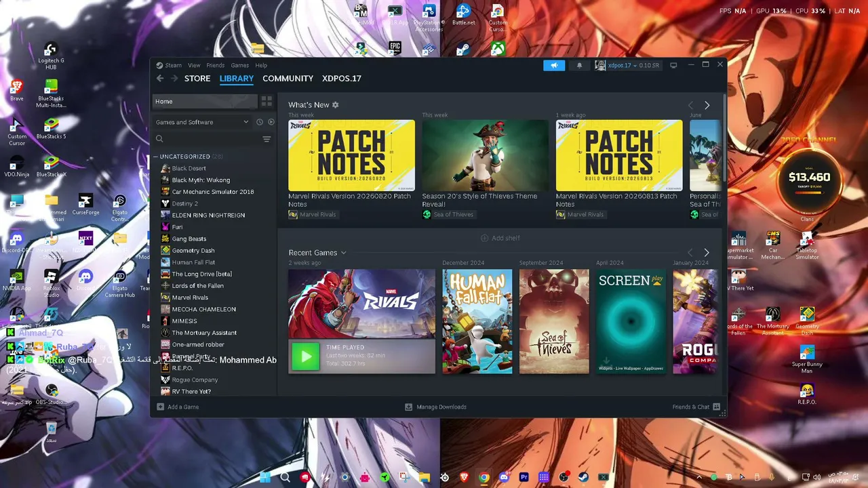Switch to the COMMUNITY tab
Image resolution: width=868 pixels, height=488 pixels.
288,79
